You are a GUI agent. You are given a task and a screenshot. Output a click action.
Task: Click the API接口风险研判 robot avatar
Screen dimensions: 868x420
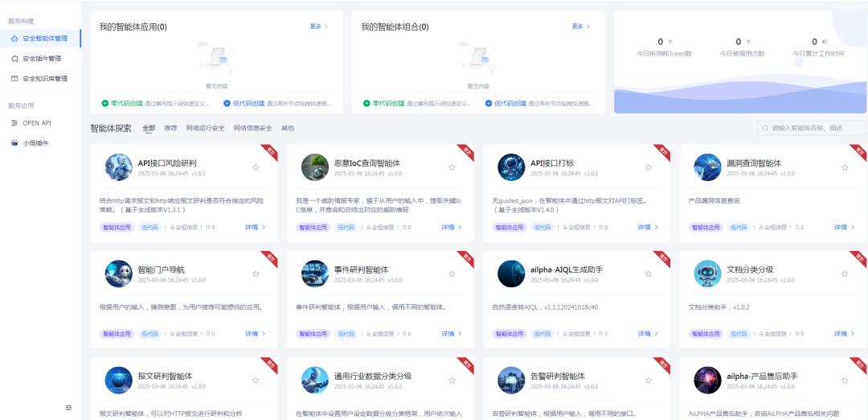118,167
